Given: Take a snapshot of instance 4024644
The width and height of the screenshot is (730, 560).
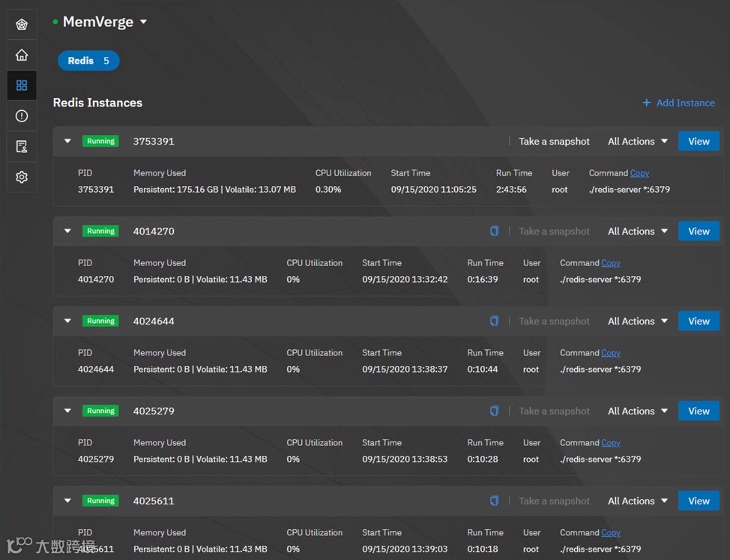Looking at the screenshot, I should tap(554, 321).
